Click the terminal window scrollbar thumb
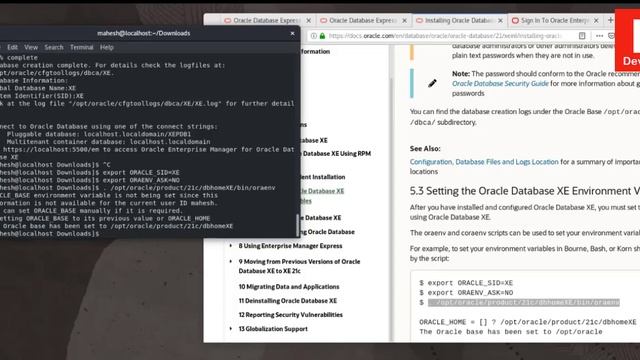Viewport: 640px width, 360px height. pyautogui.click(x=298, y=224)
